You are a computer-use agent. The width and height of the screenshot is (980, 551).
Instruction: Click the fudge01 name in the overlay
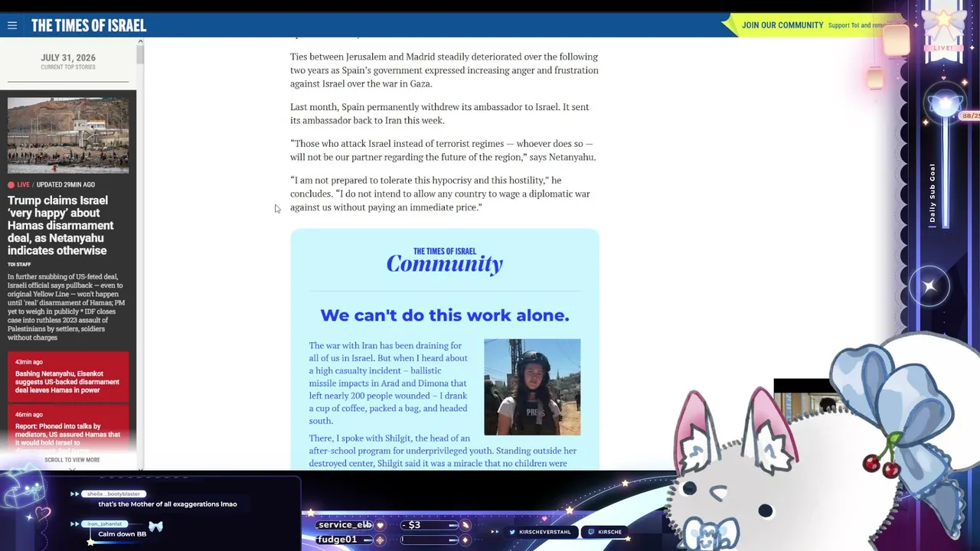(337, 540)
